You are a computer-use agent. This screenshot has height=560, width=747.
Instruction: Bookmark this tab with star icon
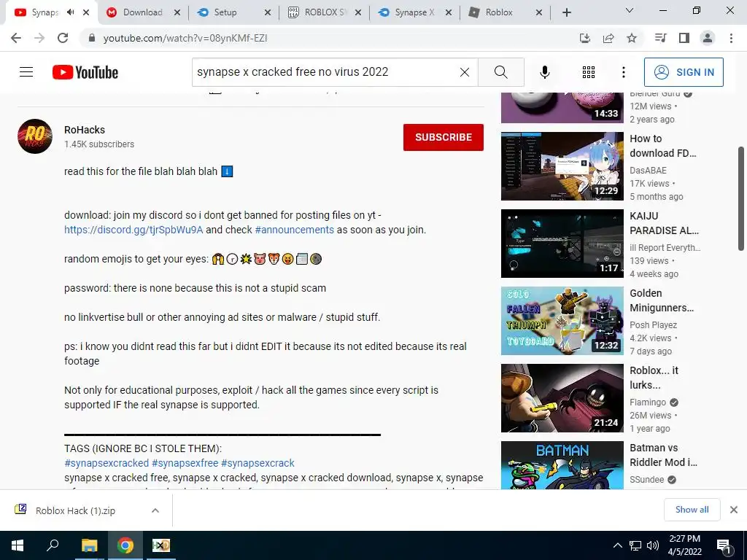pos(632,38)
